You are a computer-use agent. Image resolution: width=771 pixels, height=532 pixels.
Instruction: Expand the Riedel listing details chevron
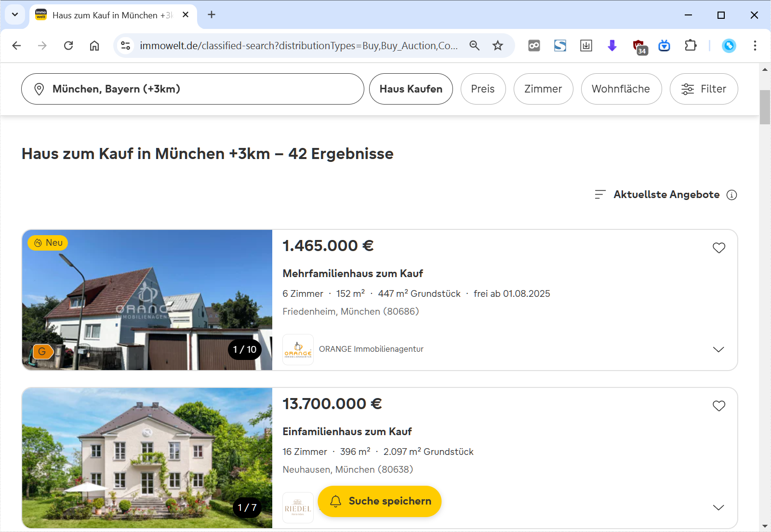point(718,507)
